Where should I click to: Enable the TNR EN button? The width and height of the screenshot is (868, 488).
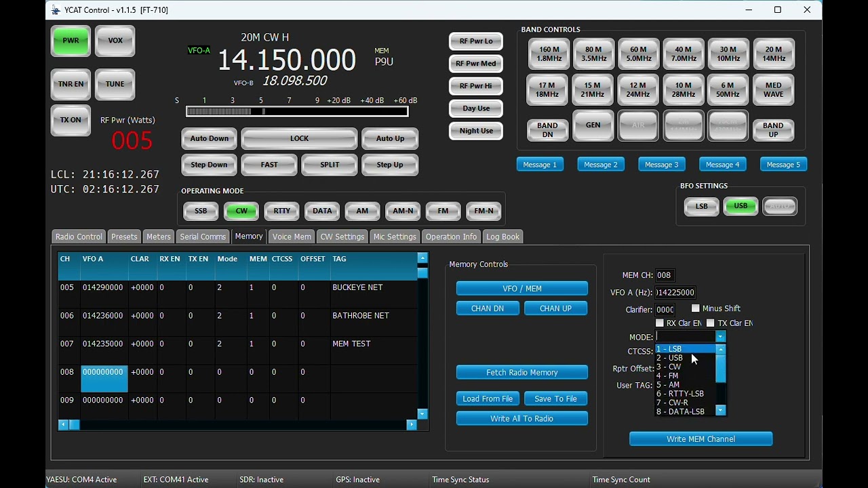(x=71, y=85)
